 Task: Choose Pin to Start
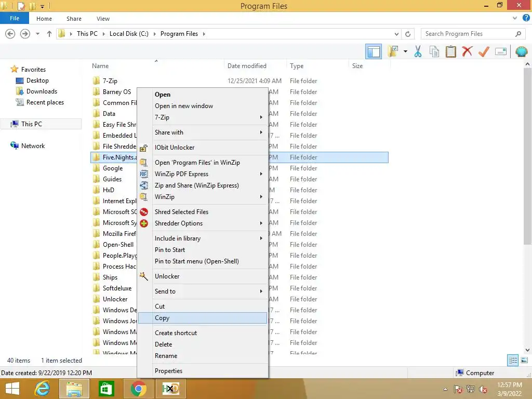(x=203, y=250)
